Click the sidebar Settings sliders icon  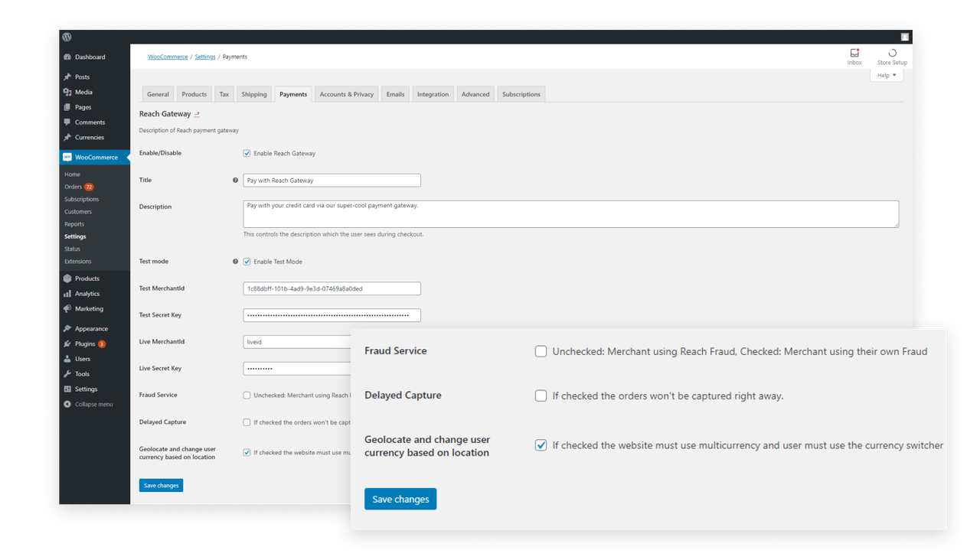click(67, 389)
